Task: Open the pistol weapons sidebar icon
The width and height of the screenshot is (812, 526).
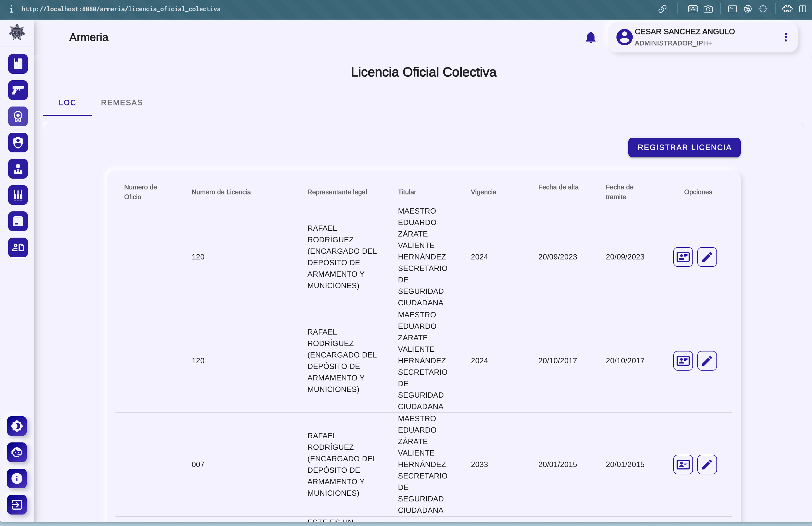Action: click(x=18, y=90)
